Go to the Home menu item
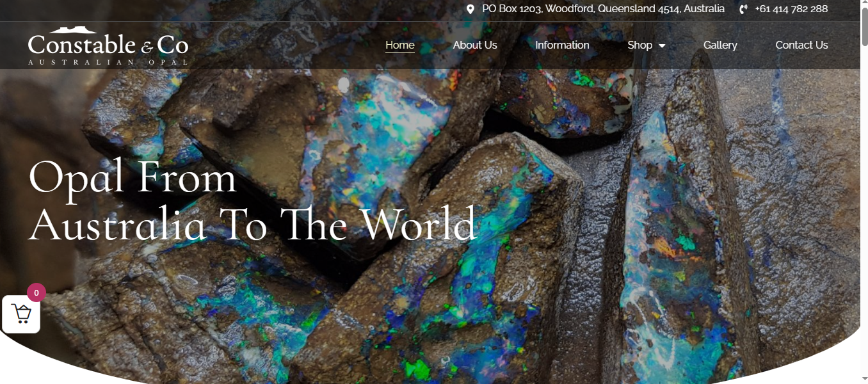The height and width of the screenshot is (384, 868). coord(400,45)
